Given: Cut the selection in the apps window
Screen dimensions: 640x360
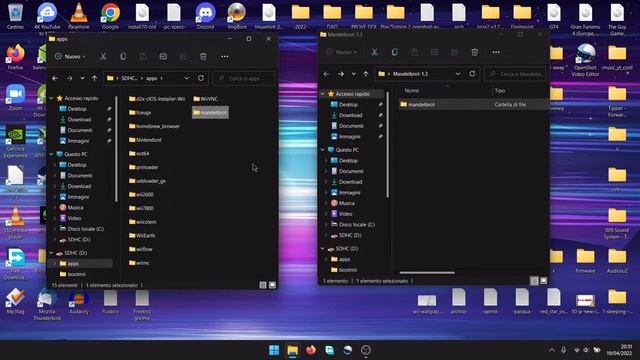Looking at the screenshot, I should pyautogui.click(x=103, y=56).
